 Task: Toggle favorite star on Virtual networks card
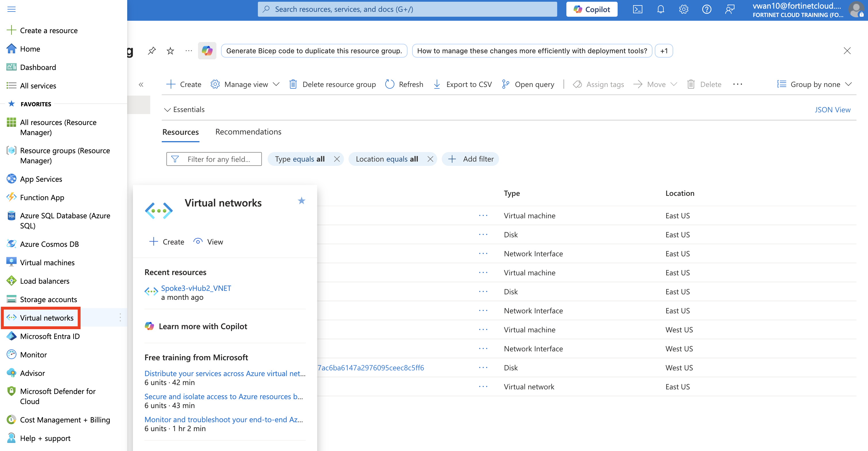click(x=301, y=201)
